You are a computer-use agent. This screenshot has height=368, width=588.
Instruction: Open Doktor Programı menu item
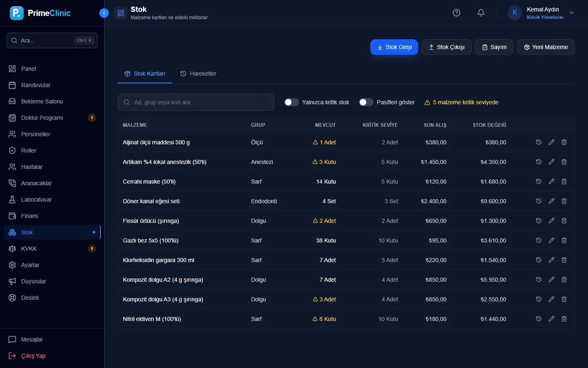pos(52,118)
